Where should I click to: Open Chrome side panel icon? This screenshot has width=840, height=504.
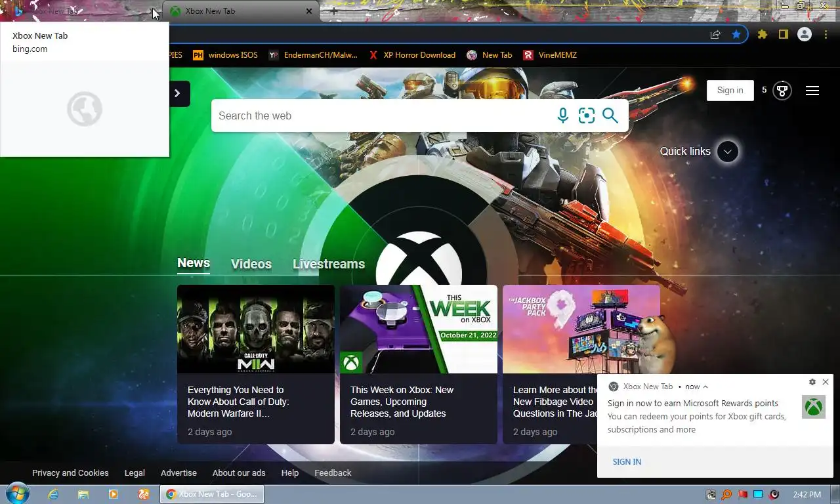(783, 35)
